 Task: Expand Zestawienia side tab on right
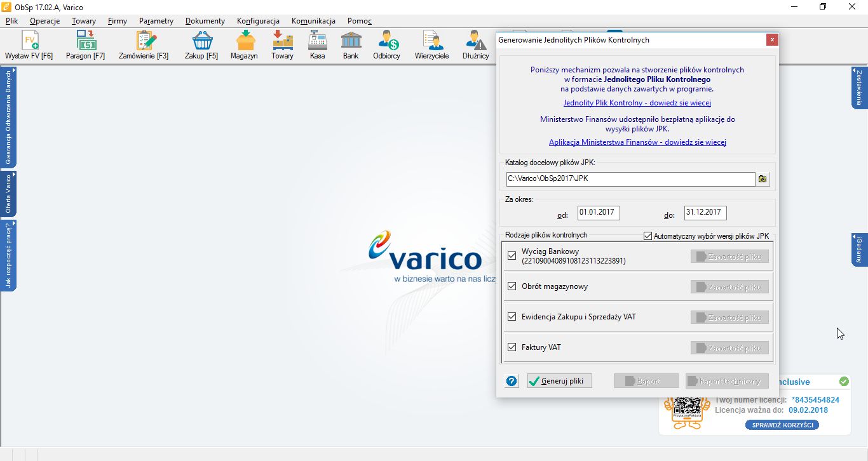[859, 88]
